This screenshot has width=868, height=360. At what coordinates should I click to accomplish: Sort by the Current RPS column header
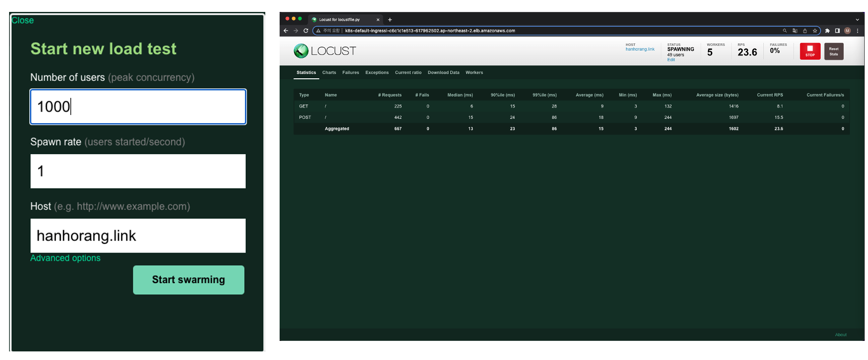(770, 95)
